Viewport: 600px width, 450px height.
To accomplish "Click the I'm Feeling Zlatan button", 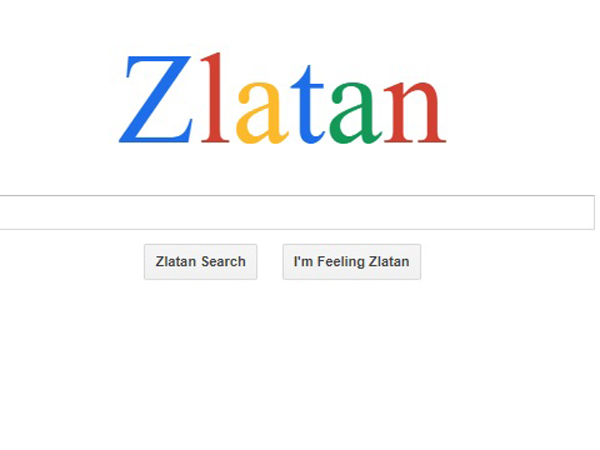I will pos(352,262).
